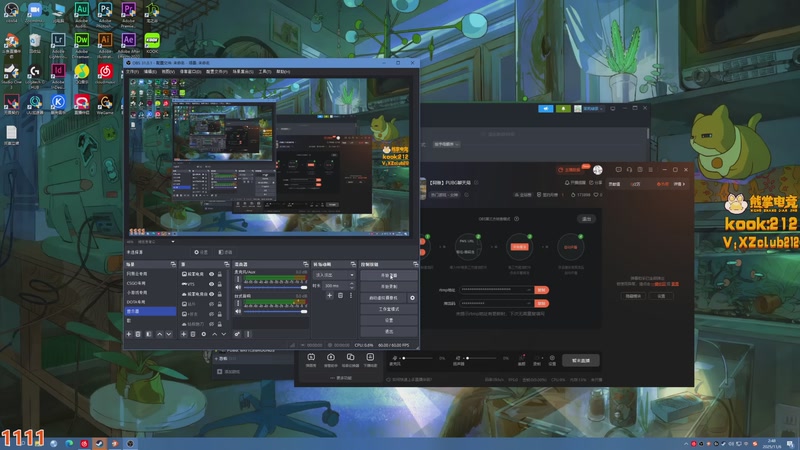Mute the Mic/Aux speaker icon in mixer
Screen dimensions: 800x450
238,288
